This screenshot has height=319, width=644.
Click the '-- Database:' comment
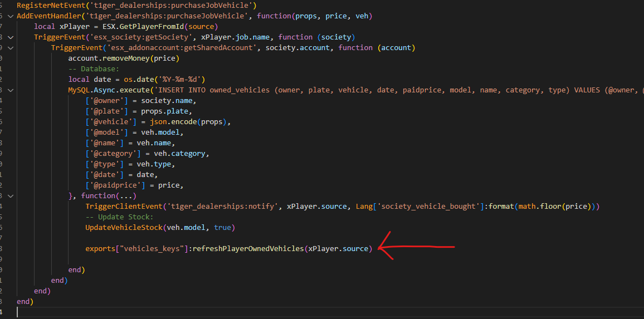tap(94, 69)
